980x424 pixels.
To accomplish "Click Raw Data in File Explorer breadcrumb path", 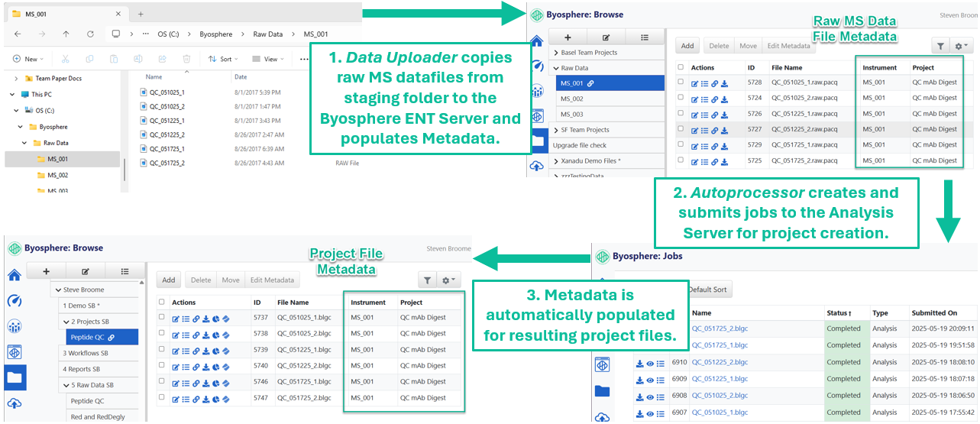I will (268, 34).
